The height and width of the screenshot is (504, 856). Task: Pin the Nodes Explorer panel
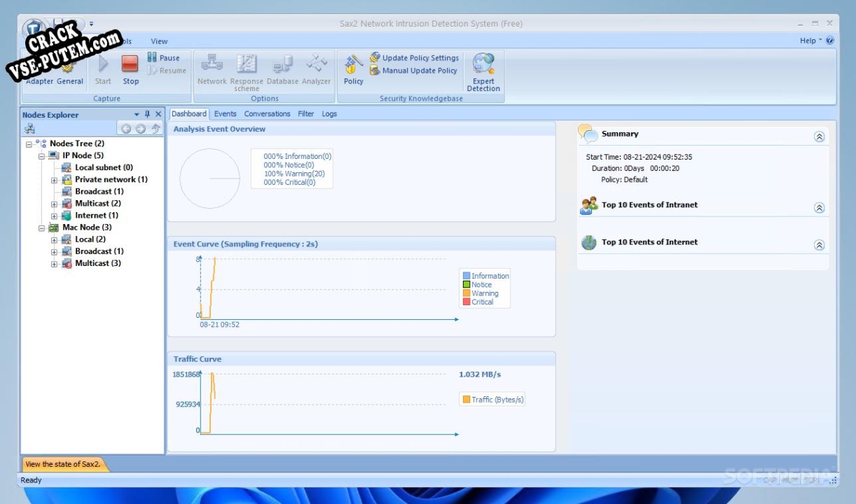click(147, 115)
